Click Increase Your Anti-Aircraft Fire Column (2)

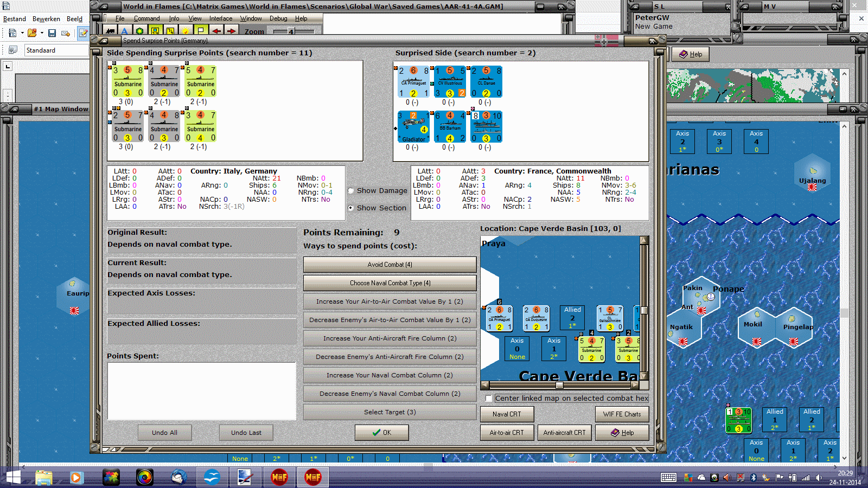coord(390,338)
